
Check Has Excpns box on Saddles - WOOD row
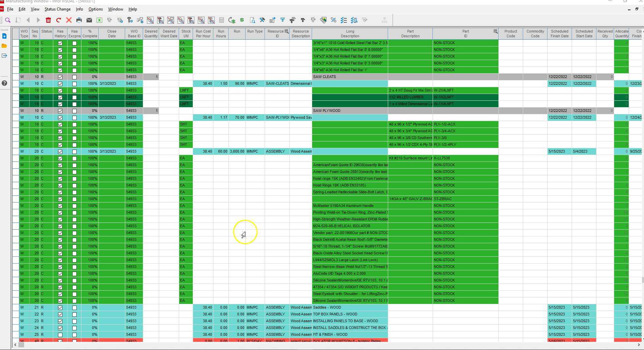(74, 308)
